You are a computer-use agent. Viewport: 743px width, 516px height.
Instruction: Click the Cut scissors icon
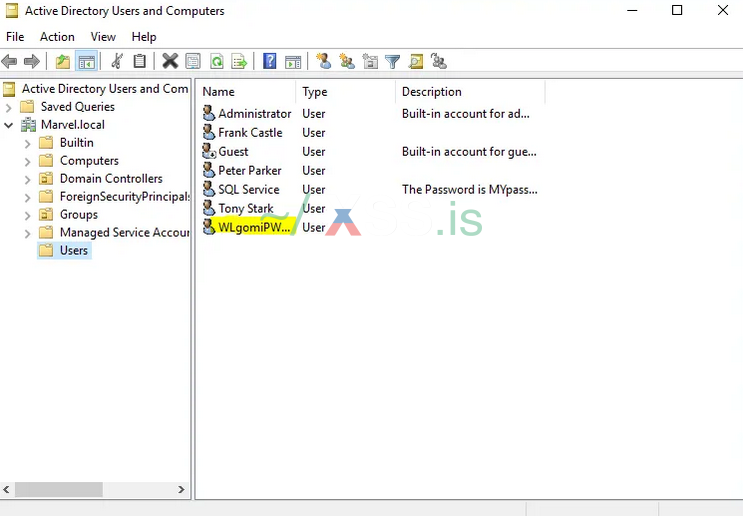[117, 61]
